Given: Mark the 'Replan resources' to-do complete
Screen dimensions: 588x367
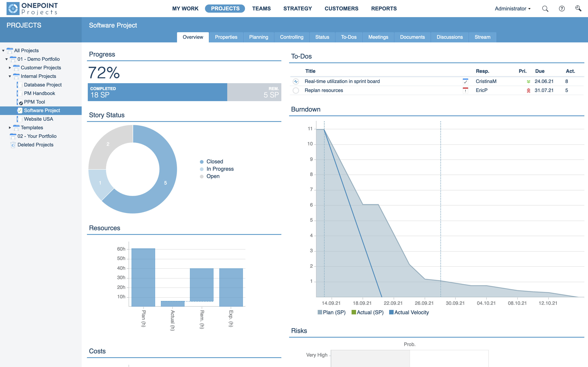Looking at the screenshot, I should click(x=296, y=90).
